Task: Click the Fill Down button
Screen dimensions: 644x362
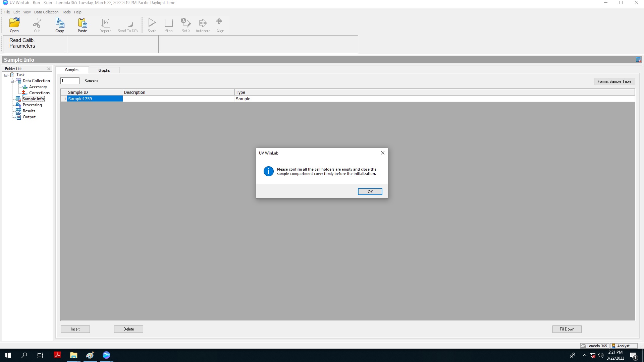Action: pos(567,329)
